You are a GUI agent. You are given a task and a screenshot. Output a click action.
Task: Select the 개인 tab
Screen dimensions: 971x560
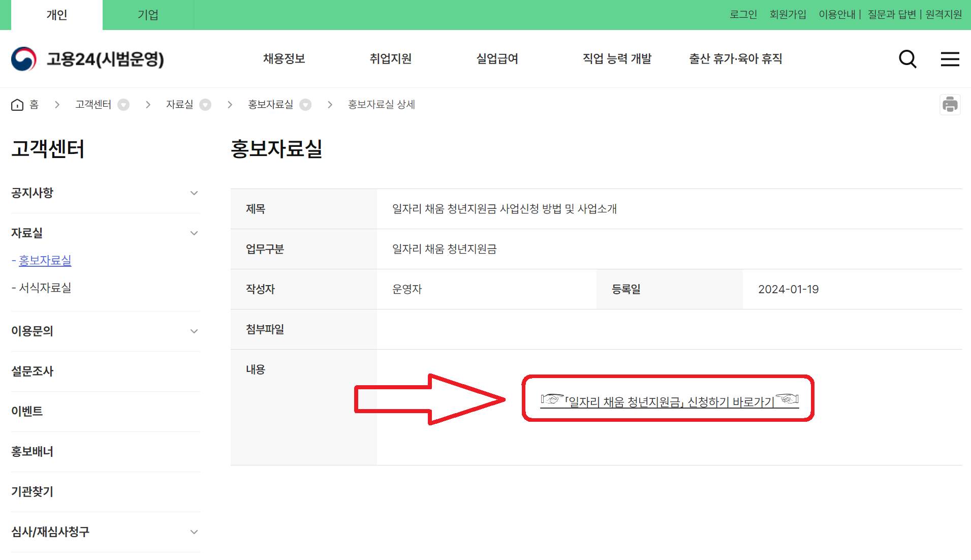(x=56, y=15)
